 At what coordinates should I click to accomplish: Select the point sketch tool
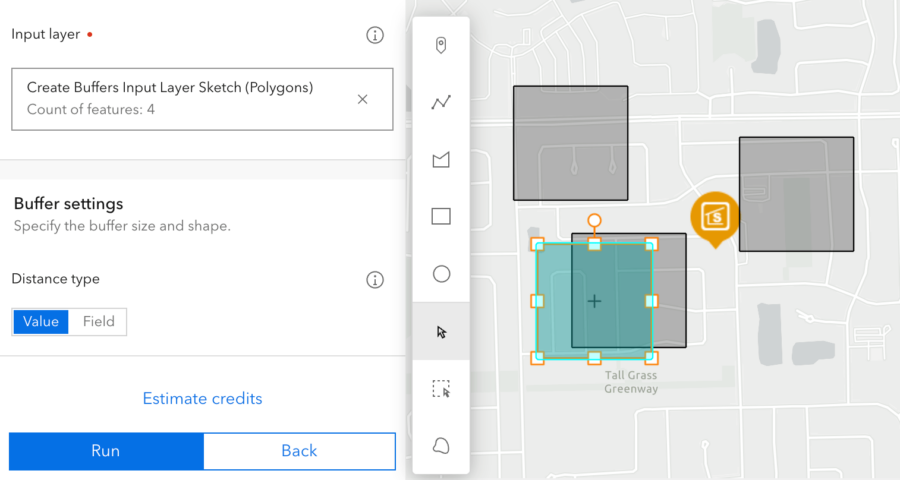click(441, 46)
